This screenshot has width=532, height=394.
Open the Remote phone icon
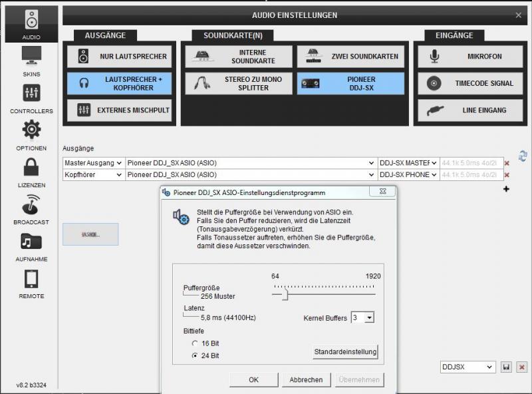coord(31,279)
